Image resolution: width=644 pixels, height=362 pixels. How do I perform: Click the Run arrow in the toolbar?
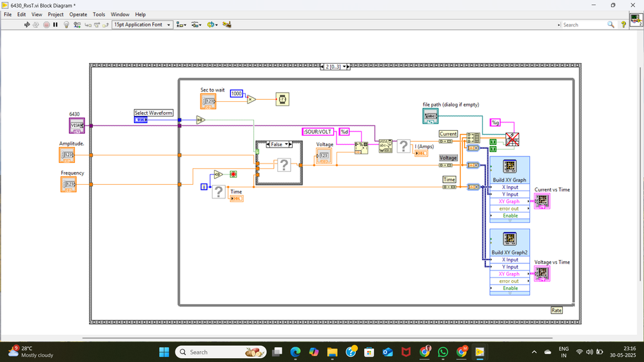coord(27,24)
